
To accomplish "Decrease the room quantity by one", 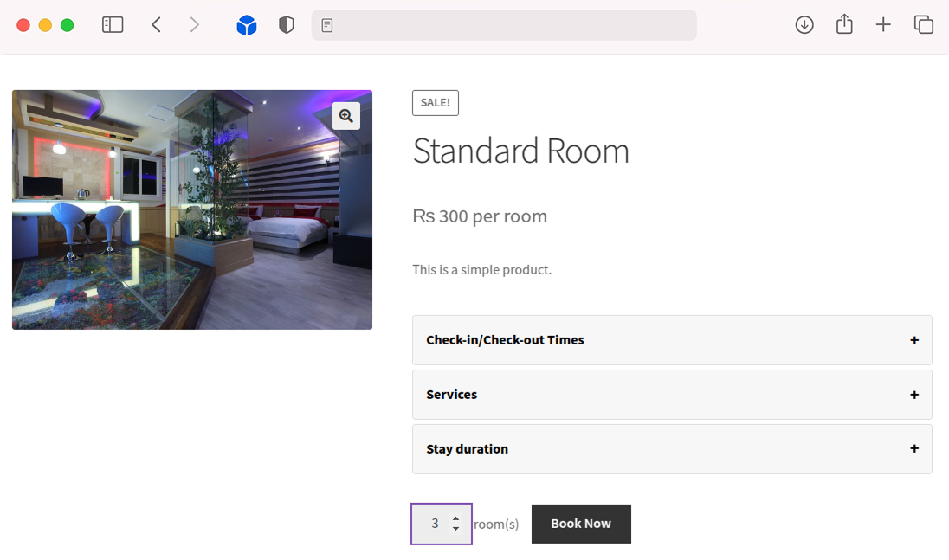I will 456,529.
